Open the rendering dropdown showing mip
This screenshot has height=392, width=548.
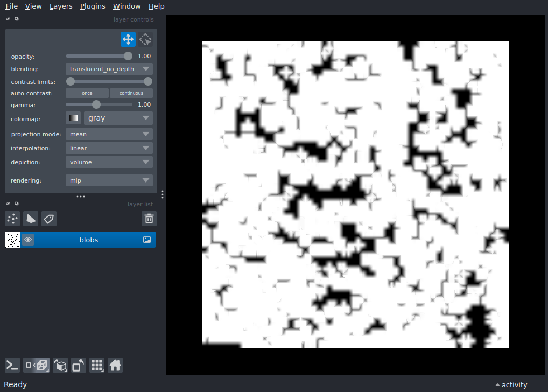coord(109,180)
